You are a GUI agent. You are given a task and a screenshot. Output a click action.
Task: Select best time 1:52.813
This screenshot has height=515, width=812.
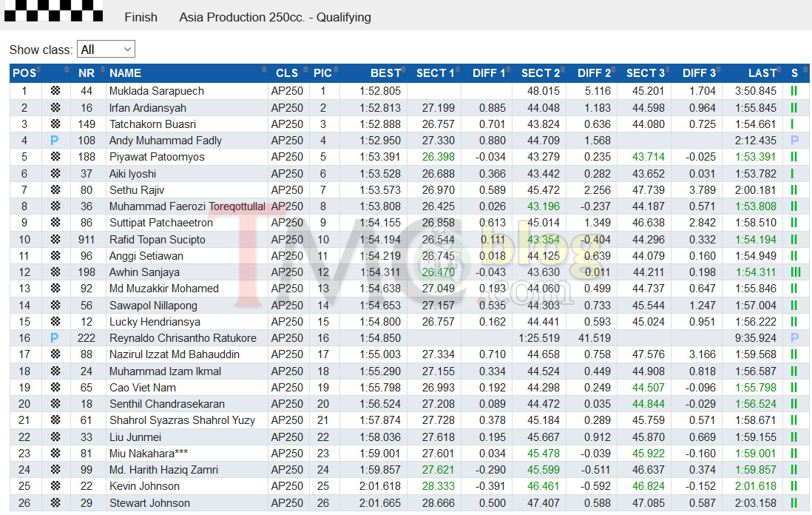point(380,108)
